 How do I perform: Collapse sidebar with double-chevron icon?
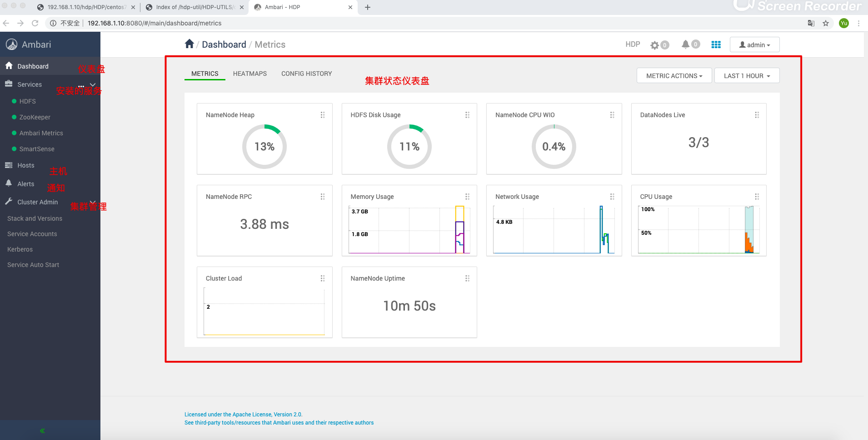coord(42,431)
